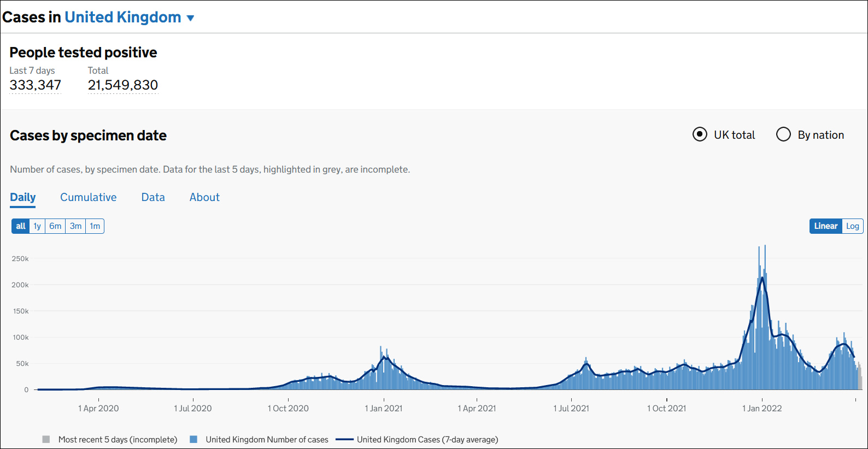This screenshot has width=868, height=449.
Task: Click the '1 Jul 2021' axis label
Action: 571,409
